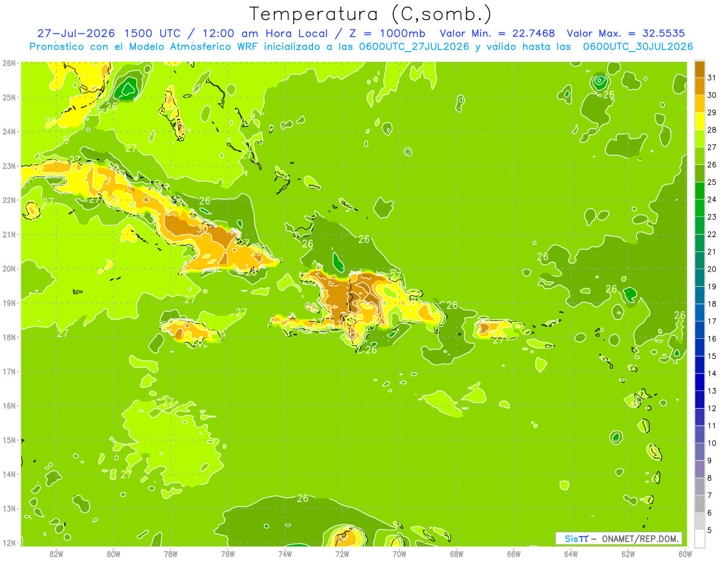Click the "10" label on the color scale
The image size is (728, 562).
(712, 443)
